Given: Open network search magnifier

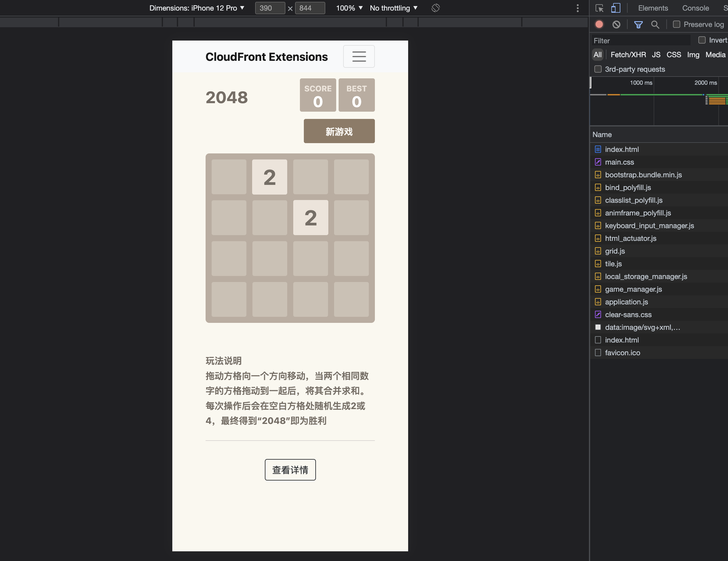Looking at the screenshot, I should click(655, 24).
